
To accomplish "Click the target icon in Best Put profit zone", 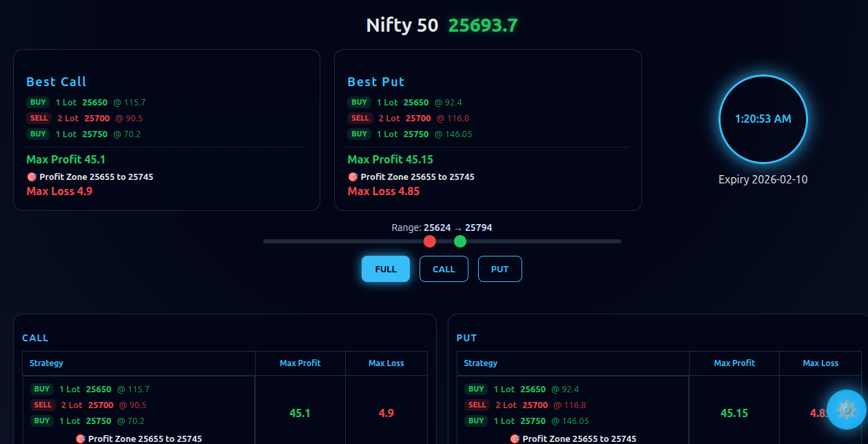I will point(353,177).
